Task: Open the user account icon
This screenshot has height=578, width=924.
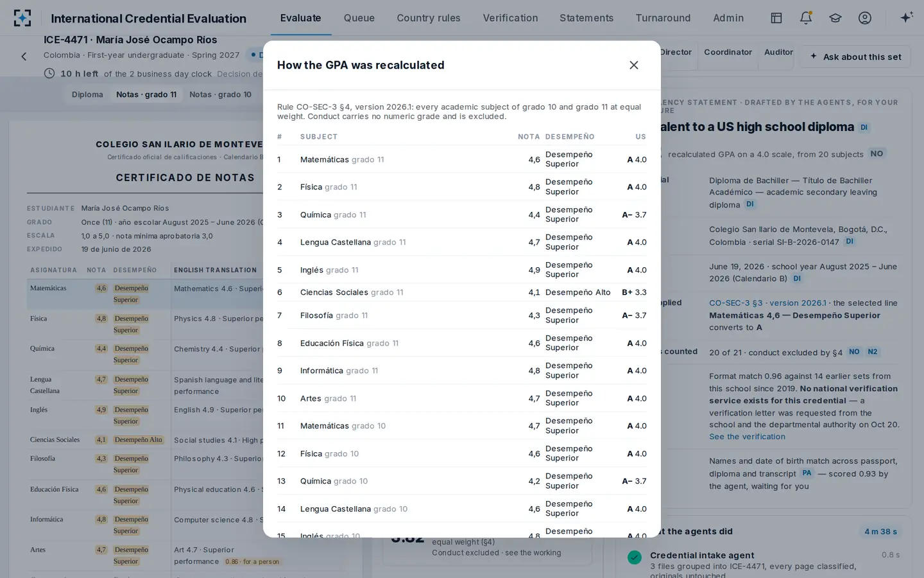Action: tap(865, 18)
